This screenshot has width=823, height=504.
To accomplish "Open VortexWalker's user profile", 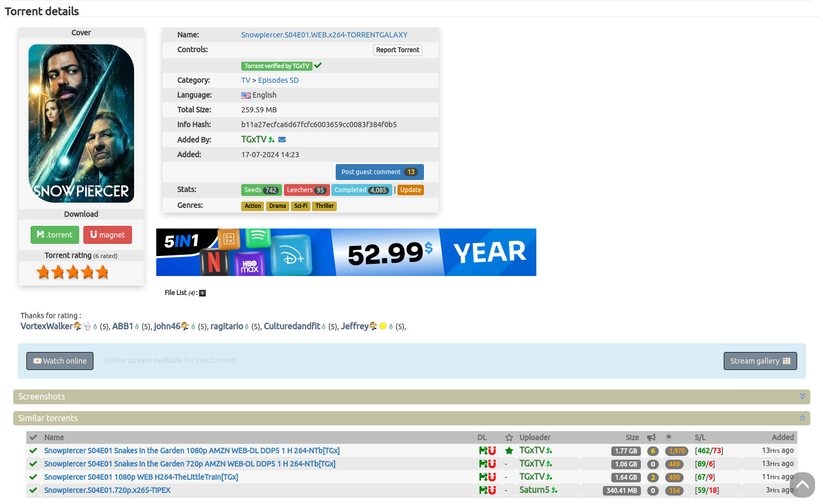I will click(46, 326).
